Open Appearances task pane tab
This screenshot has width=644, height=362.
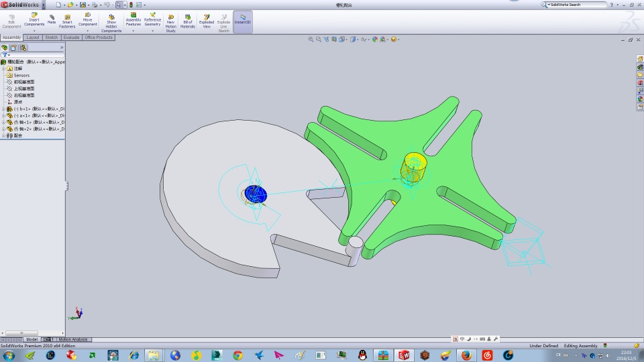pyautogui.click(x=640, y=99)
